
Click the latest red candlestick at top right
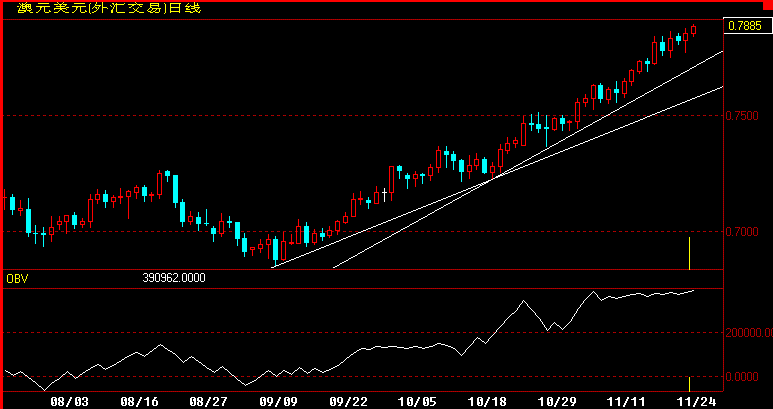pyautogui.click(x=694, y=30)
